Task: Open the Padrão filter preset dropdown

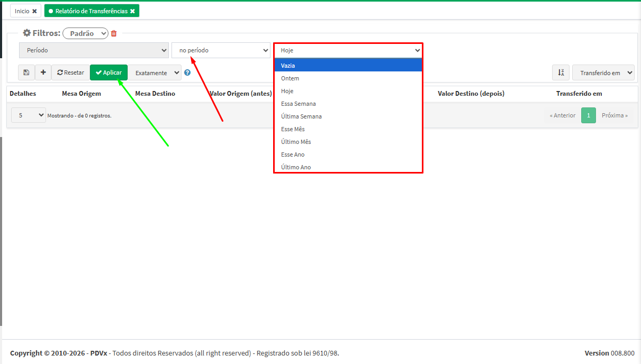Action: tap(85, 33)
